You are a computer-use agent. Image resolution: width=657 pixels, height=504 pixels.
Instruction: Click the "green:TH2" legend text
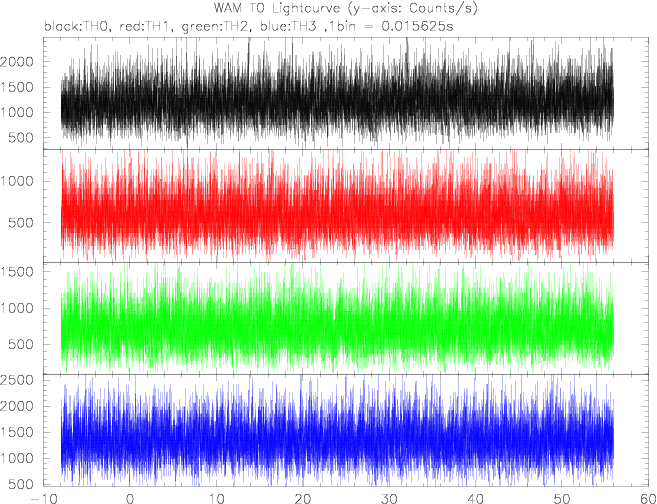(x=217, y=27)
